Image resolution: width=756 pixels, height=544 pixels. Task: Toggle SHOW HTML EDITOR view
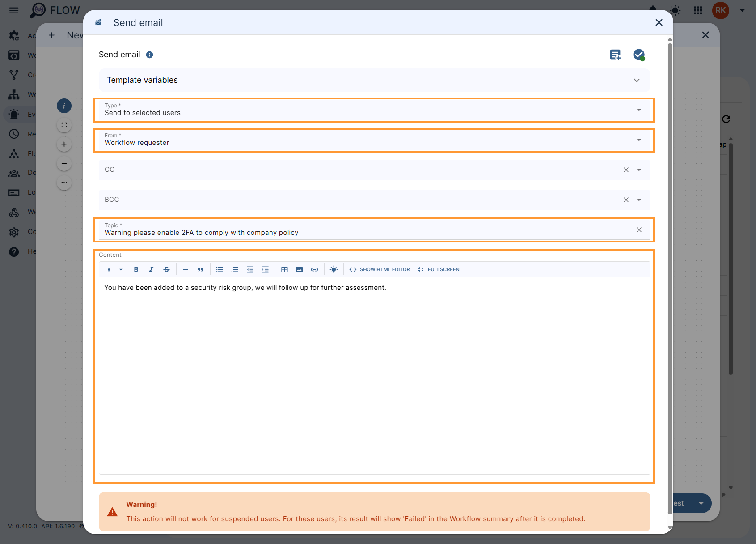[x=379, y=269]
